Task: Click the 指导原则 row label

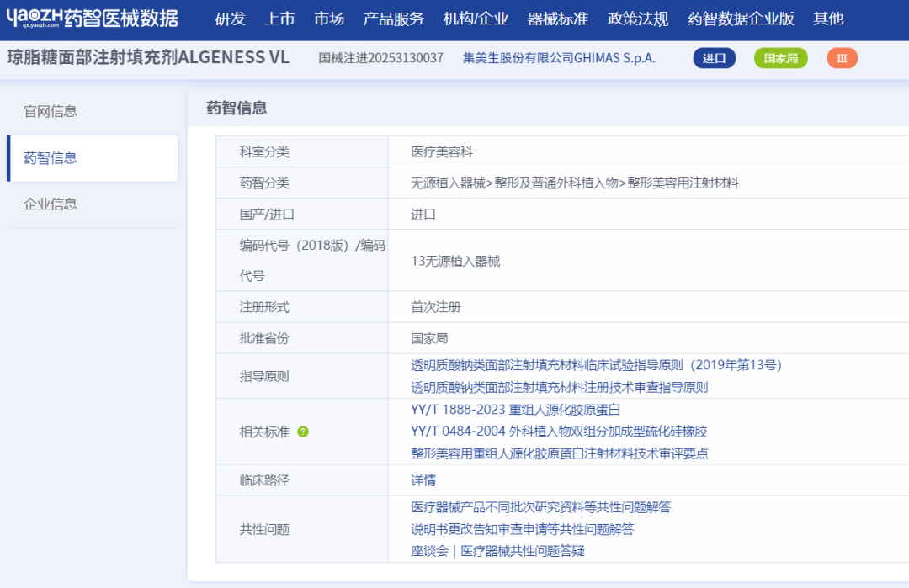Action: pos(264,376)
